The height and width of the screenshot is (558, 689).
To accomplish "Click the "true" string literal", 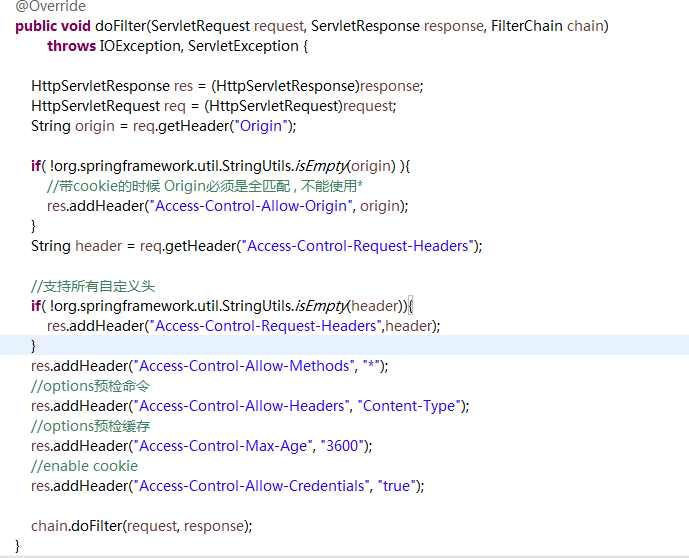I will 397,486.
